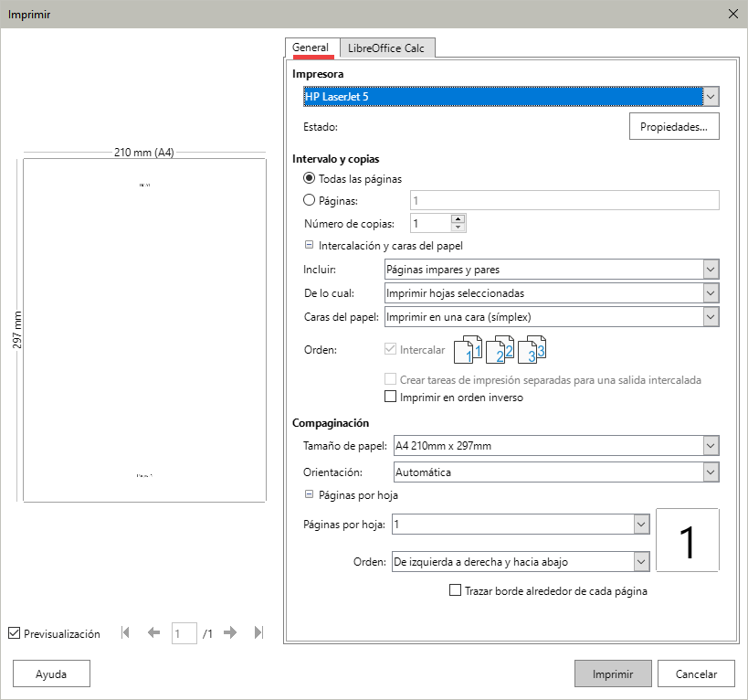Select the General tab

[x=311, y=48]
